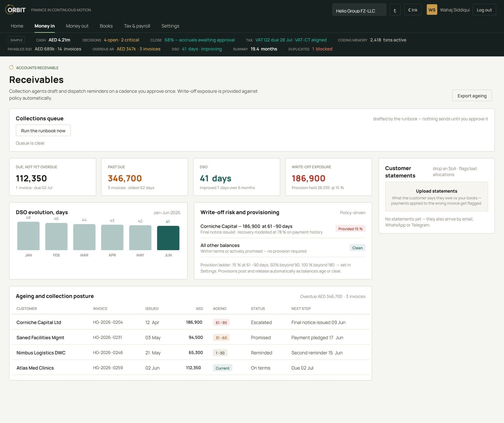The image size is (504, 423).
Task: Click invoice HG-2026-0259
Action: pyautogui.click(x=108, y=368)
